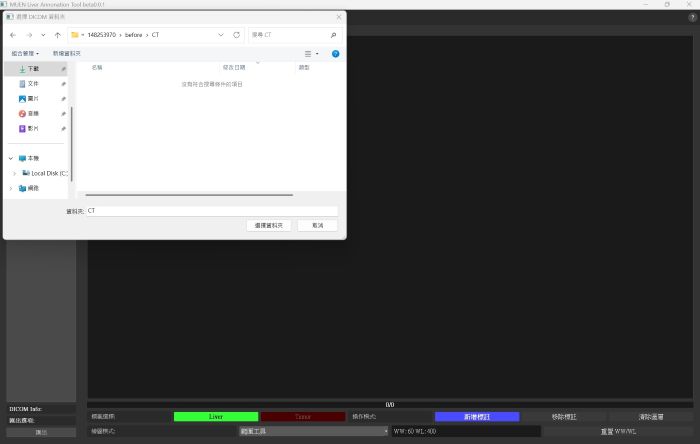Click the WW:60 WL:400 value field
700x444 pixels.
click(466, 432)
